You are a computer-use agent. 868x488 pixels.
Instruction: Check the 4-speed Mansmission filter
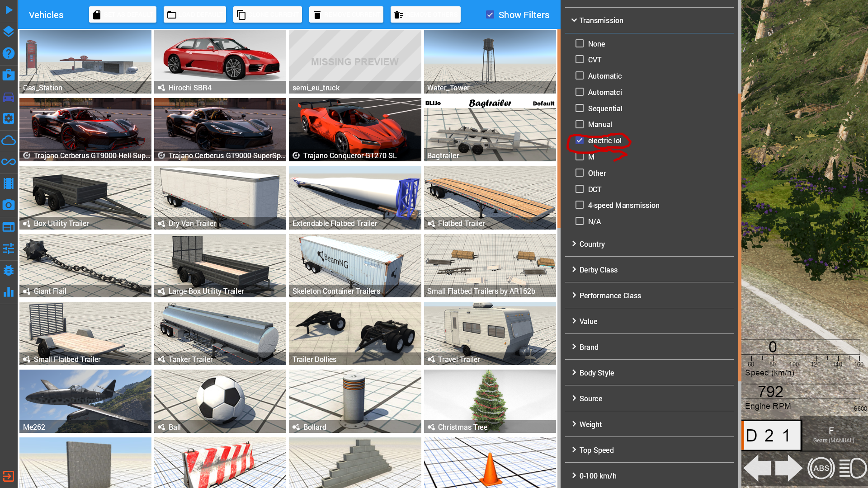(x=580, y=205)
